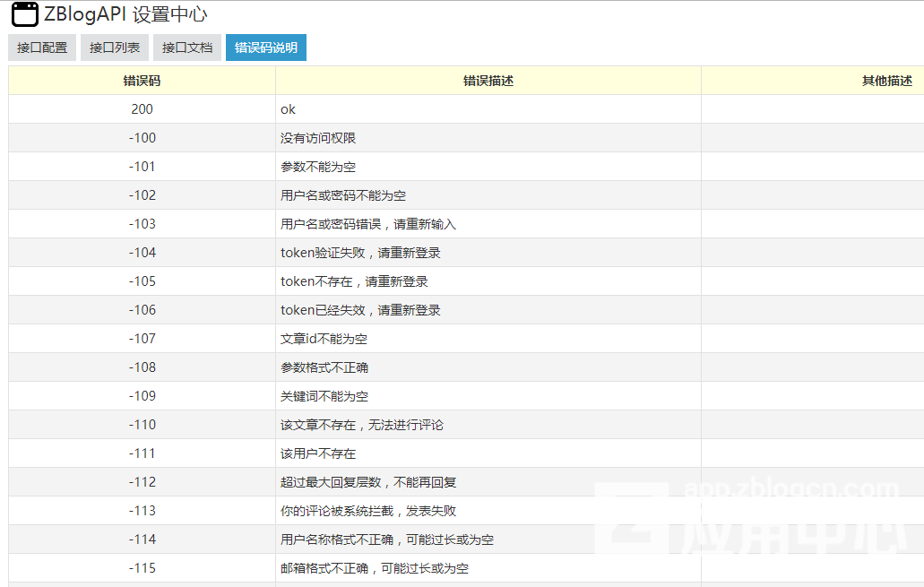Screen dimensions: 924x587
Task: Select error code -109 cell
Action: [142, 396]
